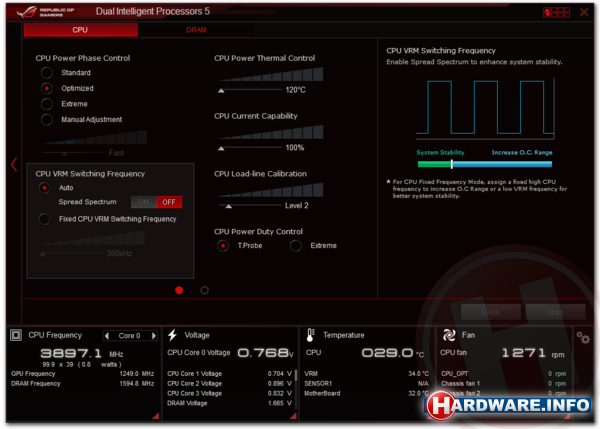Select Auto VRM switching frequency
This screenshot has width=600, height=429.
(x=44, y=188)
